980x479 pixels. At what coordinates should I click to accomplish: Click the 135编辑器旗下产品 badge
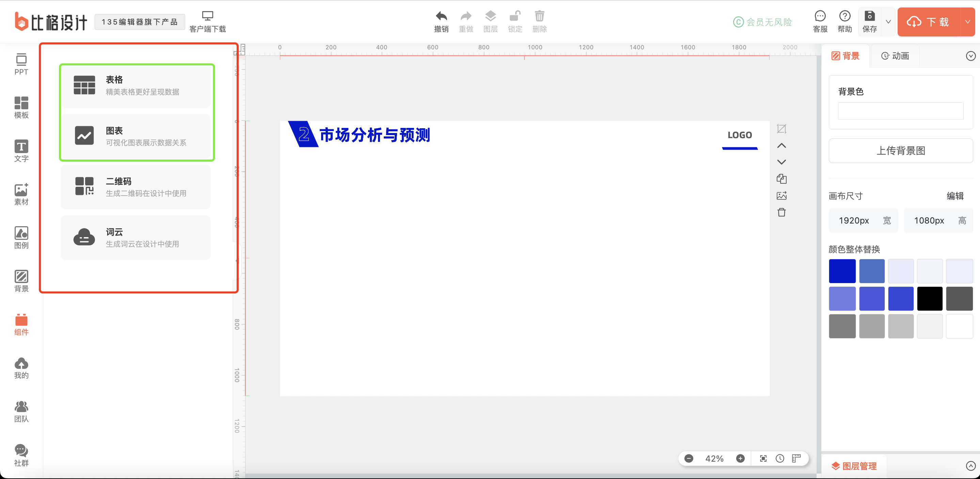[x=140, y=22]
